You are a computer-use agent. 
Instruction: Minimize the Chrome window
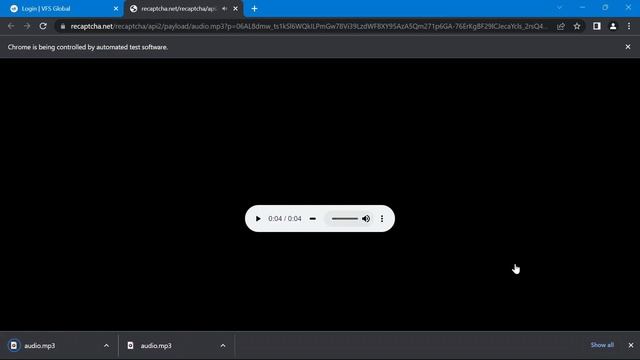pyautogui.click(x=582, y=7)
